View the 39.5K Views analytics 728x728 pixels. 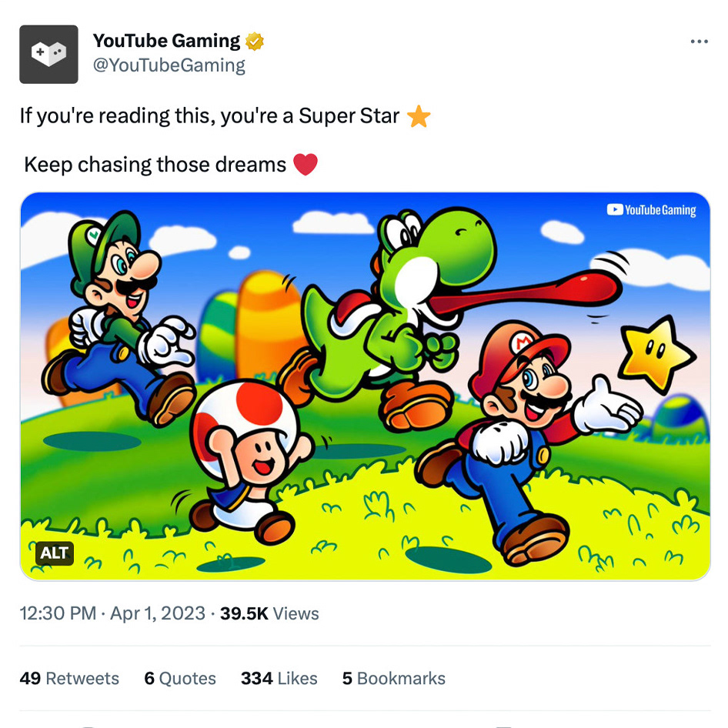(269, 613)
